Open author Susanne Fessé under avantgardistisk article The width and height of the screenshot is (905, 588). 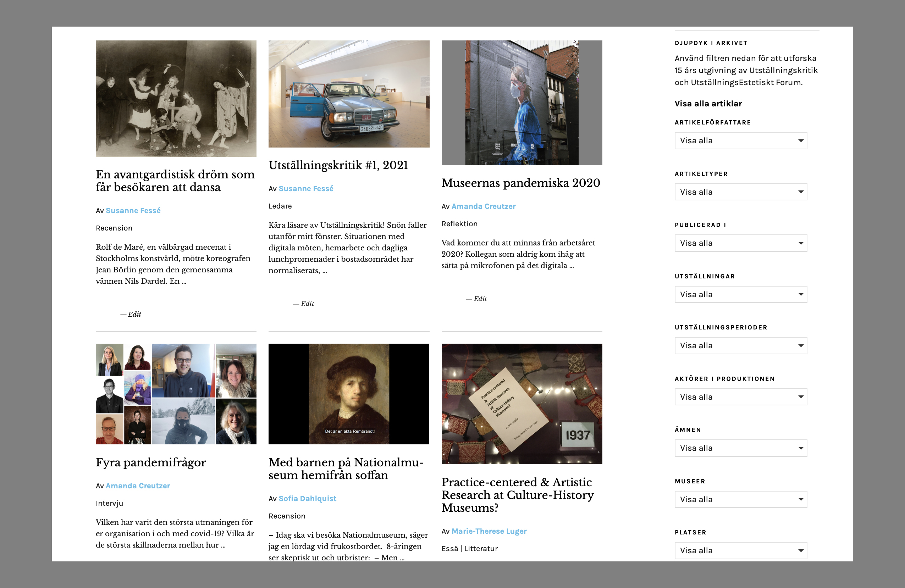133,211
